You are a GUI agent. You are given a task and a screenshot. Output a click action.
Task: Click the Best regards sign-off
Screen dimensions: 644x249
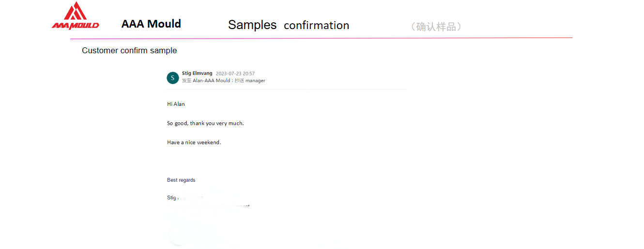pos(181,180)
